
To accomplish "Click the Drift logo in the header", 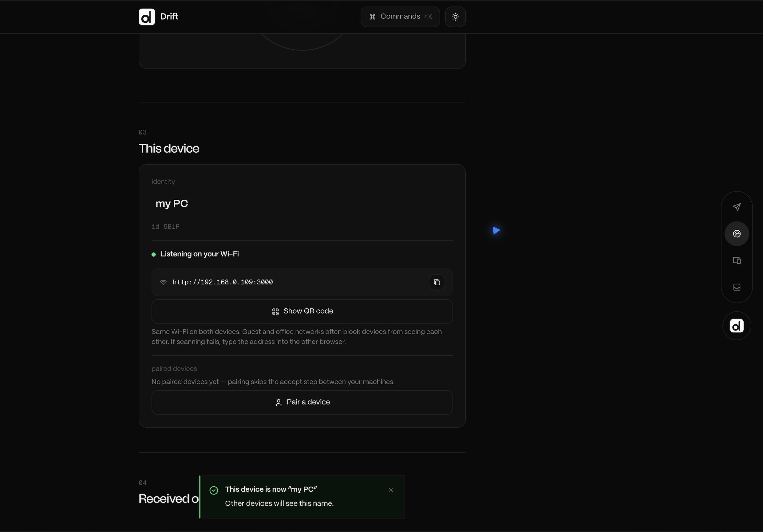I will (147, 17).
